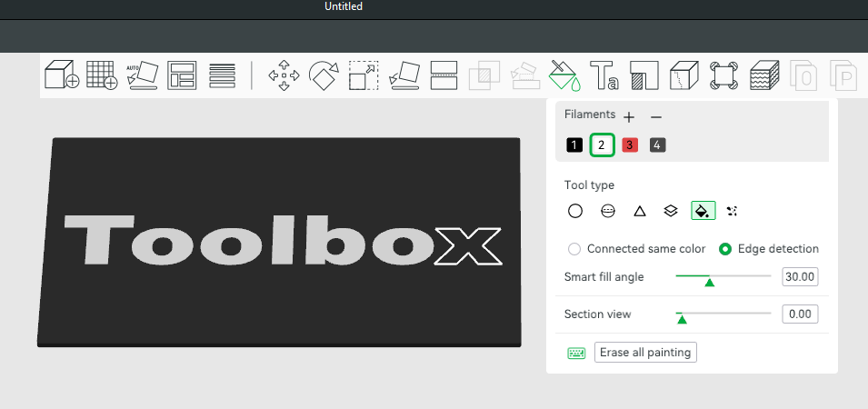Choose dark gray filament 4 swatch

658,145
